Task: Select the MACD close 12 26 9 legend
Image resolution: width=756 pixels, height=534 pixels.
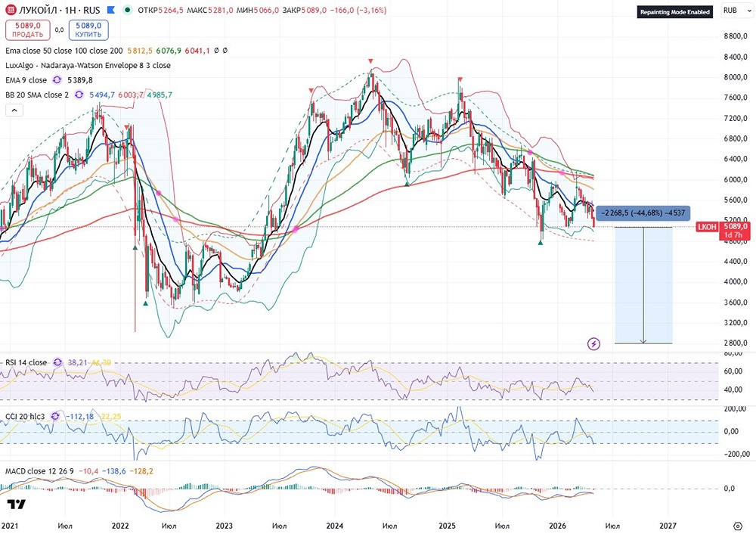Action: pos(39,470)
